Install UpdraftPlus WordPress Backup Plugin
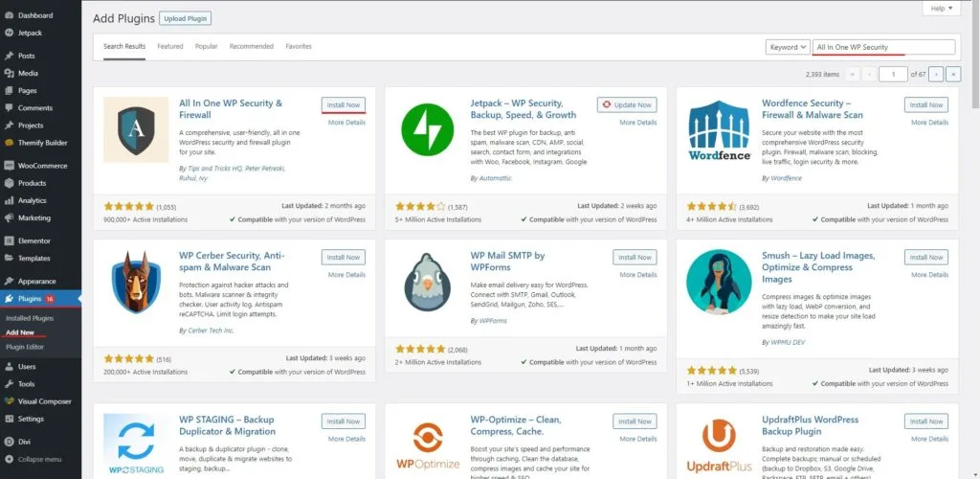Viewport: 980px width, 479px height. [926, 421]
